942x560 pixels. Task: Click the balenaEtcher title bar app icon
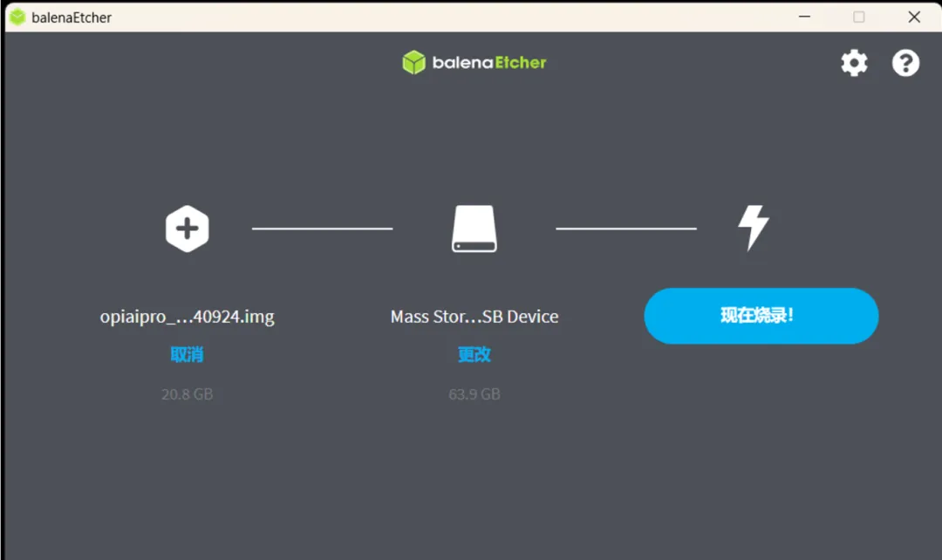pos(17,17)
